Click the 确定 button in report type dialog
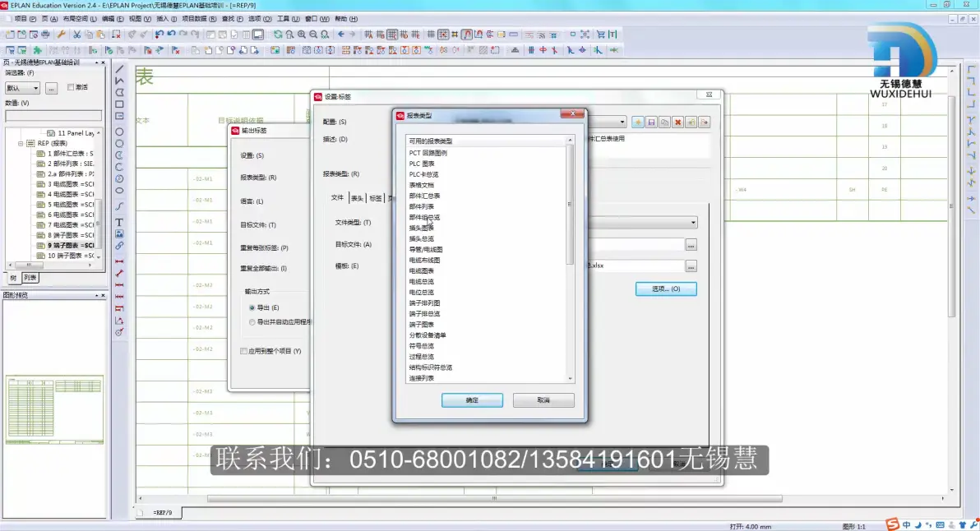980x531 pixels. 472,400
